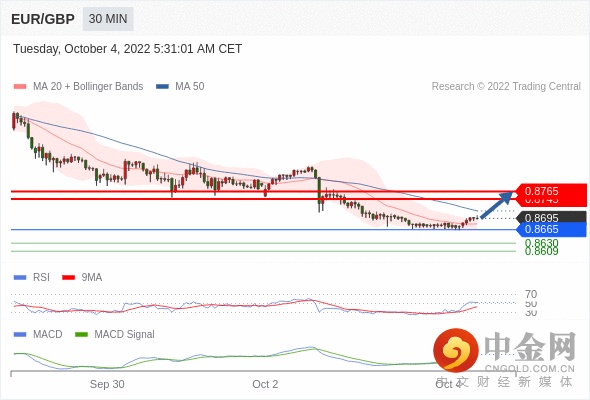Screen dimensions: 590x400
Task: Click the RSI legend label
Action: [x=41, y=277]
